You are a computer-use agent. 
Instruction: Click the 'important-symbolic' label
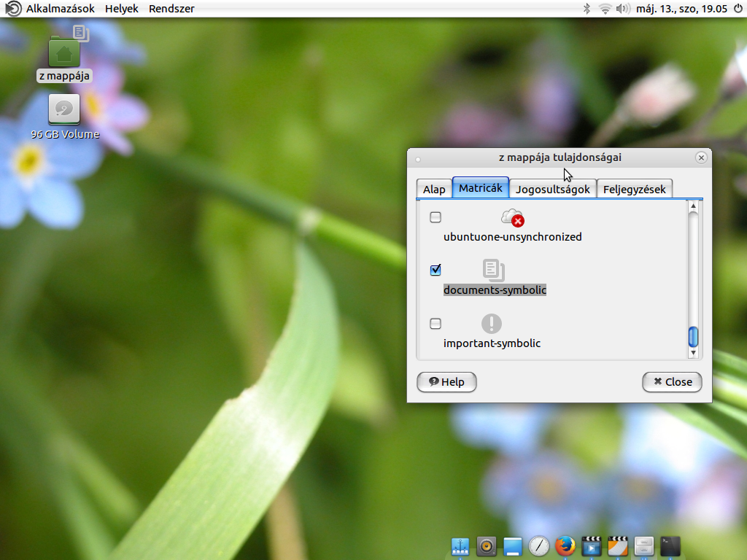(x=492, y=343)
